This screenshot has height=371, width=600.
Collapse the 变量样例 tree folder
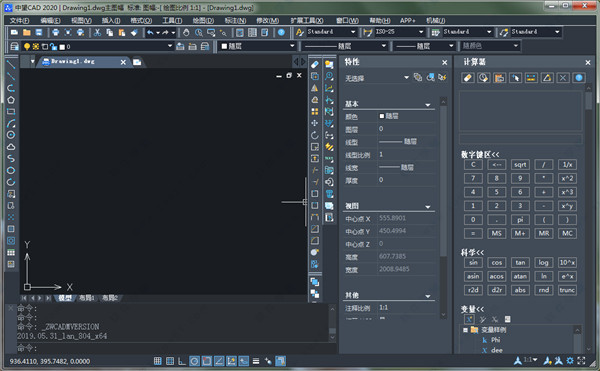coord(465,330)
